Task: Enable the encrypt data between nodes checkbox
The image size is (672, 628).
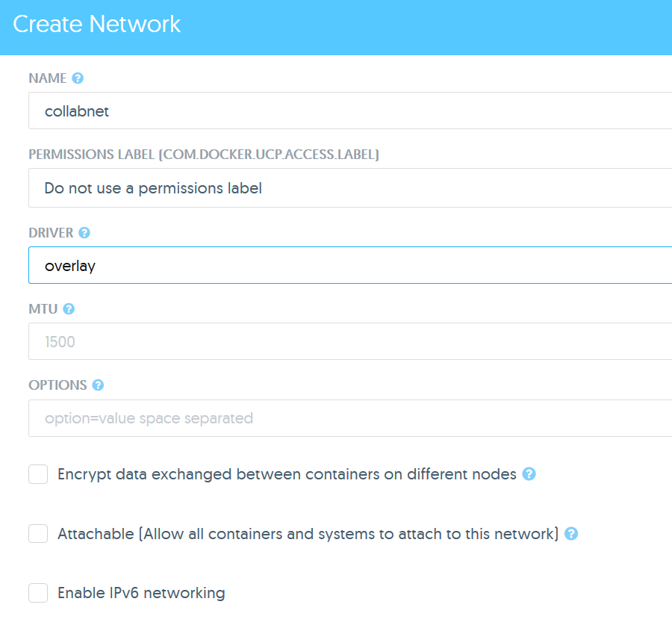Action: [38, 474]
